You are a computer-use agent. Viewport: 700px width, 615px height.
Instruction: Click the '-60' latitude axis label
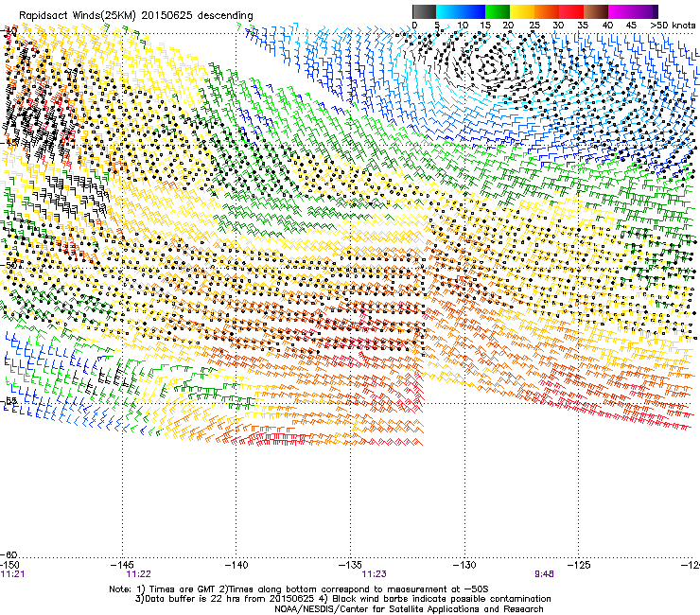point(9,554)
